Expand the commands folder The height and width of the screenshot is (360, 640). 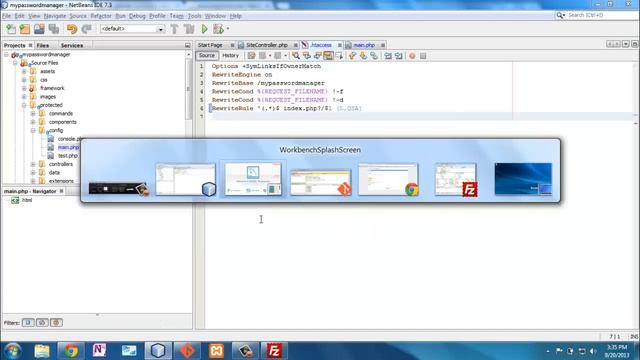(x=33, y=114)
